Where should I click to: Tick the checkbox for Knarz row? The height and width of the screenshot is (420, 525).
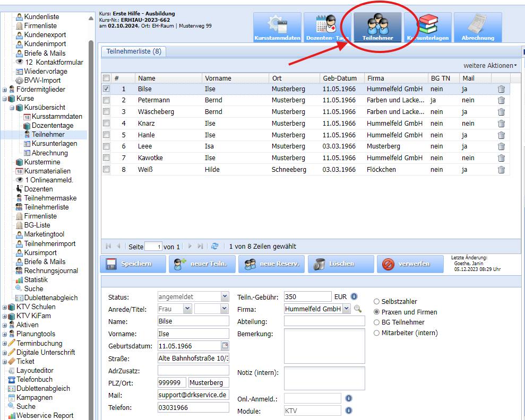[x=106, y=124]
